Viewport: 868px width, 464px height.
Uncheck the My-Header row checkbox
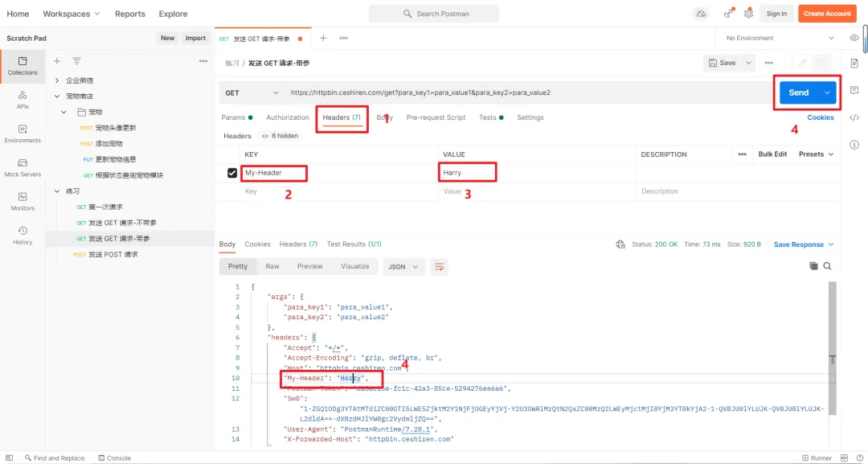[232, 172]
